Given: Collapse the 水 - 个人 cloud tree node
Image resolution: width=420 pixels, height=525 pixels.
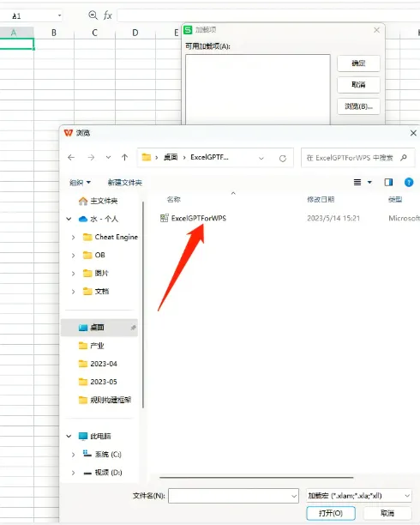Looking at the screenshot, I should 69,219.
